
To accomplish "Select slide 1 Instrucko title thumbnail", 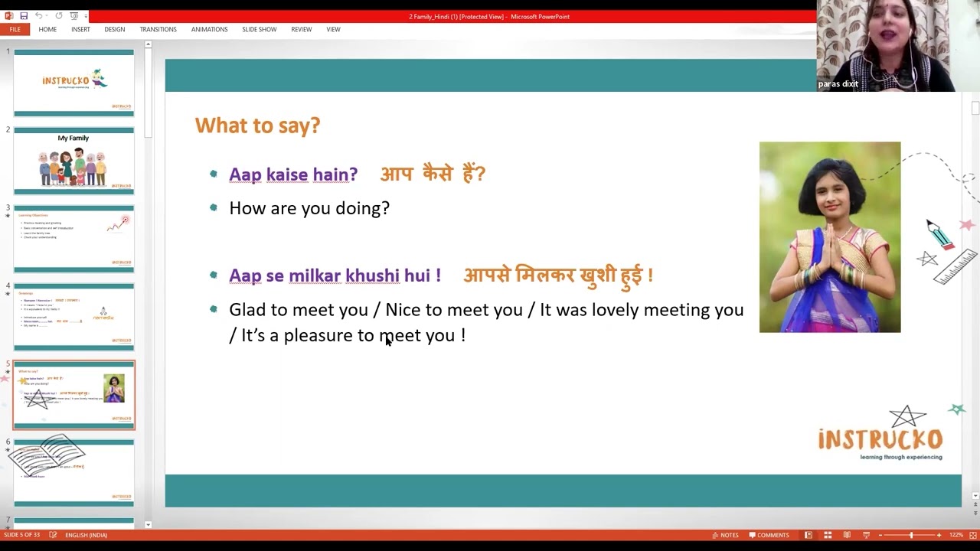I will coord(73,83).
